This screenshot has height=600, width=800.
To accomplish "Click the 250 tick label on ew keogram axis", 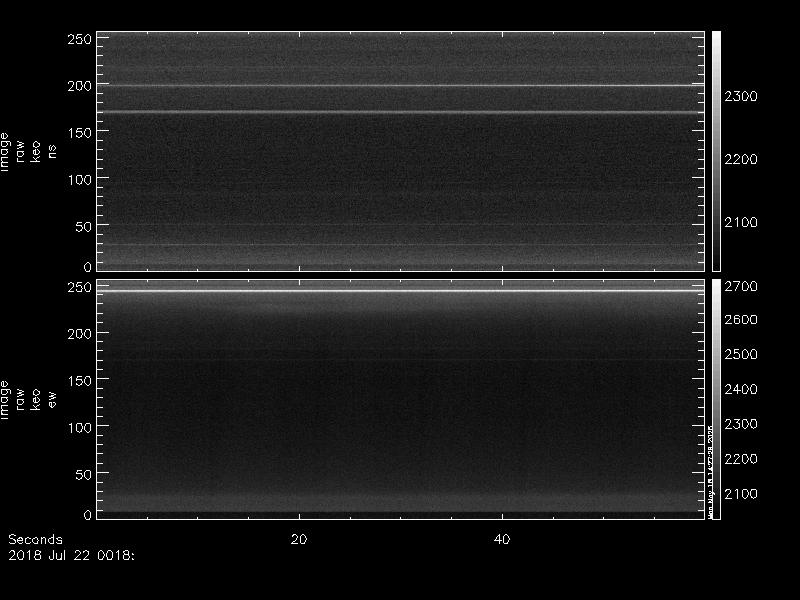I will [x=79, y=287].
